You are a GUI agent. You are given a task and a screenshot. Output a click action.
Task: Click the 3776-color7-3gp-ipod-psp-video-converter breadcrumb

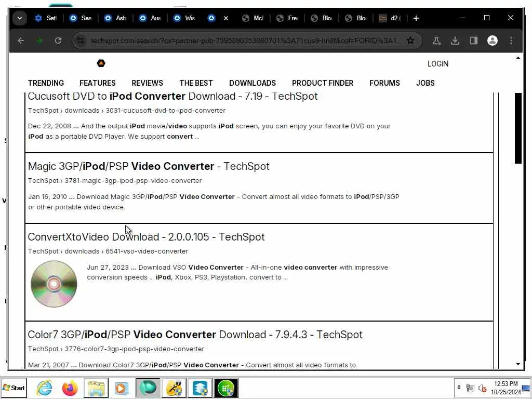point(135,349)
